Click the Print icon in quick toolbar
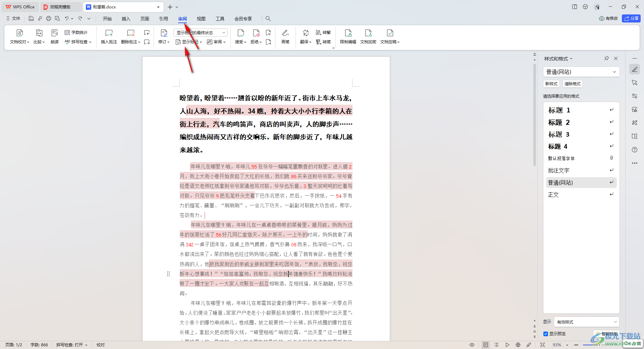The image size is (644, 349). (x=48, y=18)
